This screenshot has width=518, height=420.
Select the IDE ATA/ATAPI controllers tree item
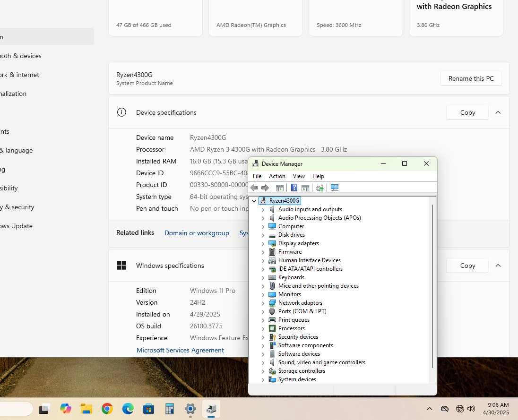pos(310,269)
